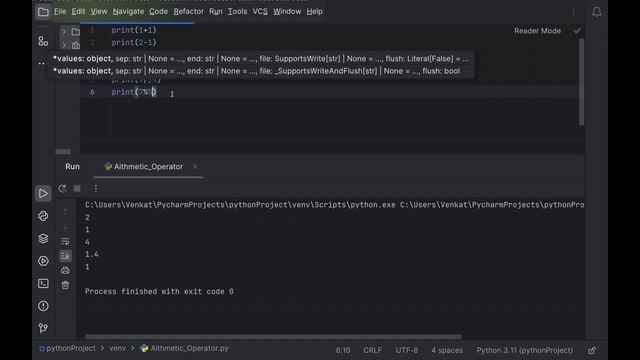
Task: Jump up the stack trace arrow
Action: [65, 212]
